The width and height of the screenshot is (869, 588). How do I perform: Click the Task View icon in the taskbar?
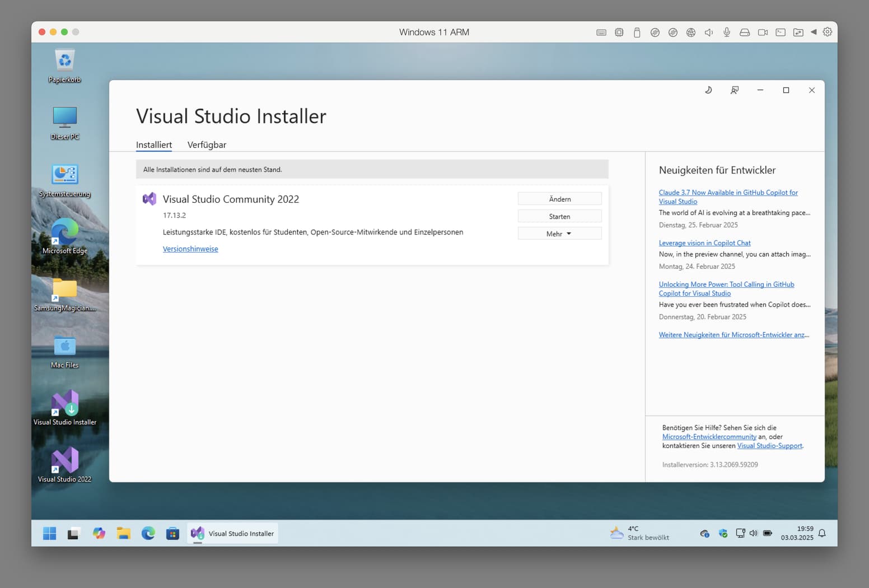73,534
